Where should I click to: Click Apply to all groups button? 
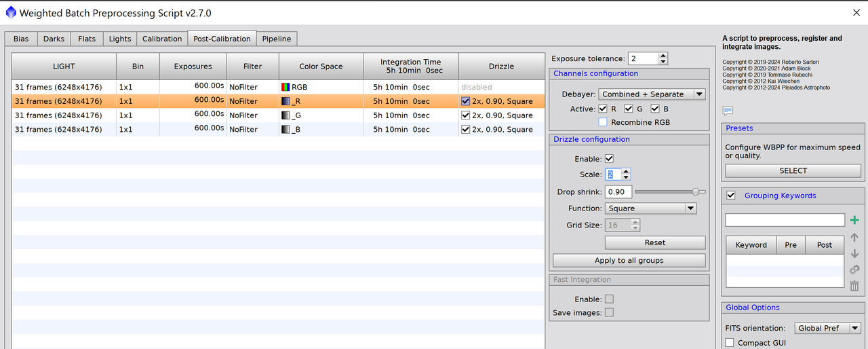(x=629, y=260)
